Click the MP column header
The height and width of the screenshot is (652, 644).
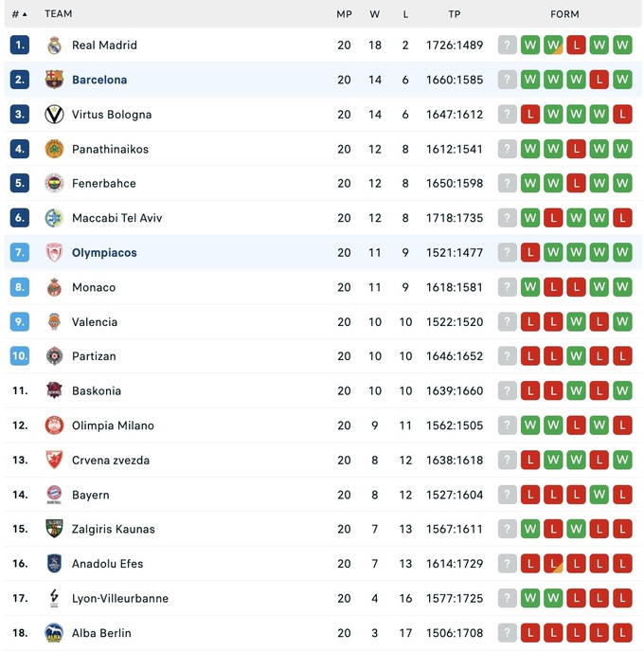[x=344, y=14]
